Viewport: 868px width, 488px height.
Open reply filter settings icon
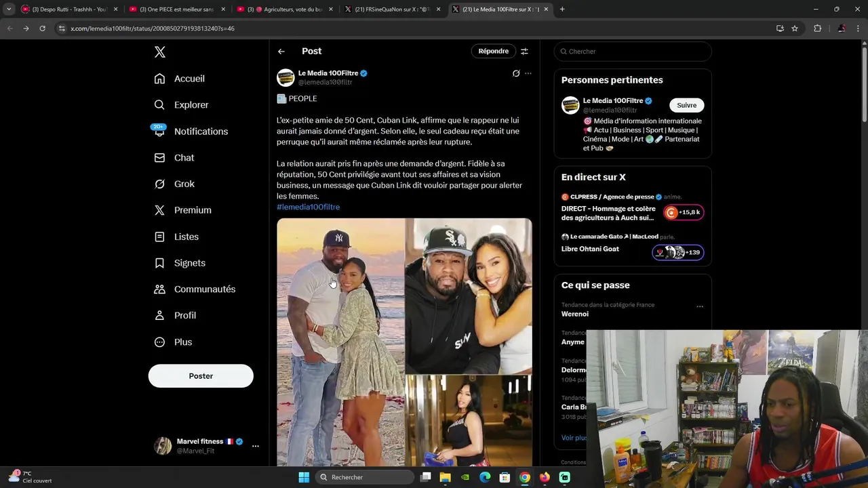pos(524,52)
